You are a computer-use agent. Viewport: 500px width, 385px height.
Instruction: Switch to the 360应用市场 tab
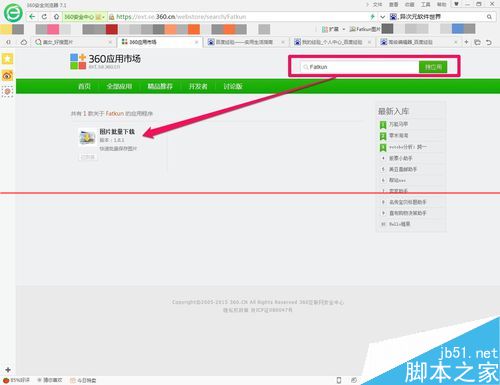click(x=159, y=42)
